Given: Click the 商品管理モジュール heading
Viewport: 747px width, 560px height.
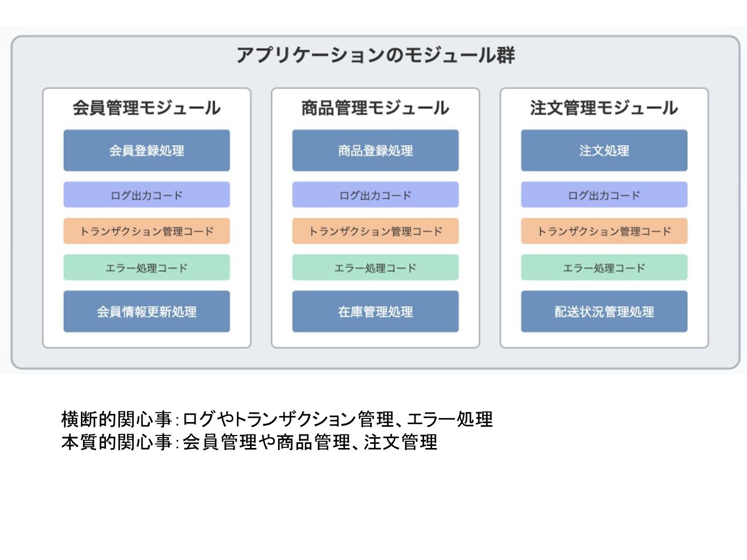Looking at the screenshot, I should coord(376,108).
